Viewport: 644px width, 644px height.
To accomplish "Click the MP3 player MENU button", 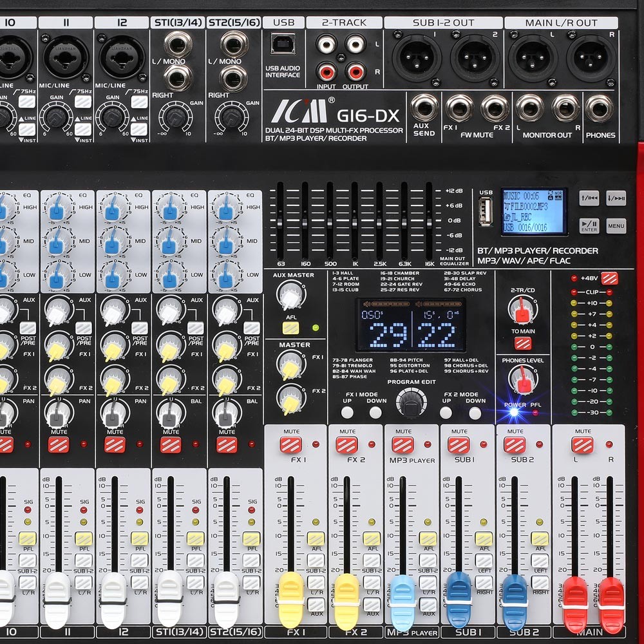I will 616,225.
